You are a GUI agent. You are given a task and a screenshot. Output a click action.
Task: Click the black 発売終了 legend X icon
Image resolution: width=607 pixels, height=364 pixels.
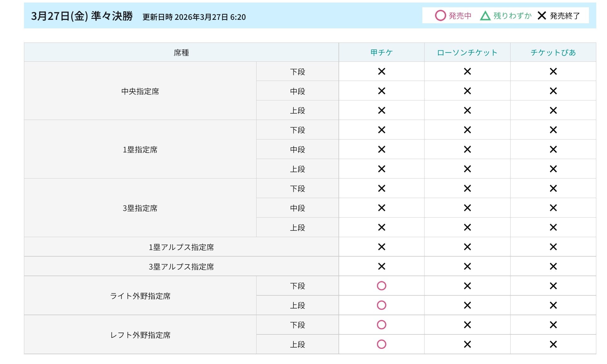541,15
